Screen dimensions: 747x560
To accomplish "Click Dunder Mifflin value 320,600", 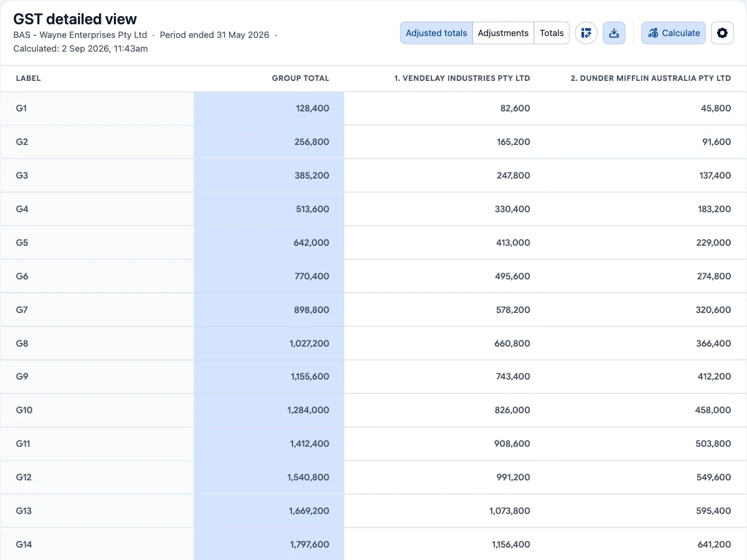I will (714, 310).
